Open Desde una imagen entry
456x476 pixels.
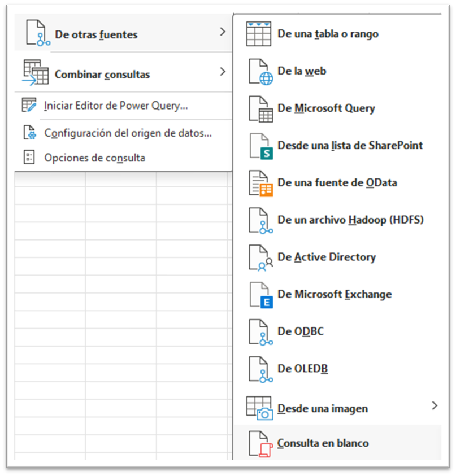(338, 407)
